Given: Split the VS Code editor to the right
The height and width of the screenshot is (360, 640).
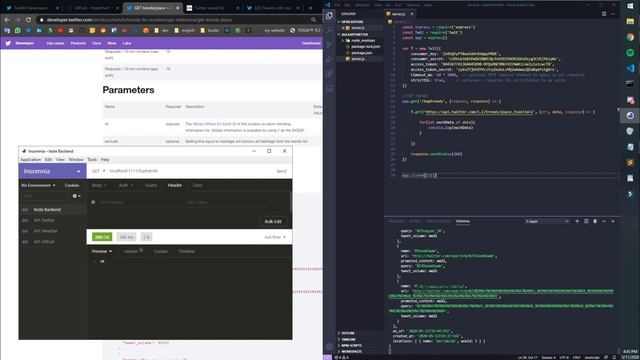Looking at the screenshot, I should tap(604, 14).
